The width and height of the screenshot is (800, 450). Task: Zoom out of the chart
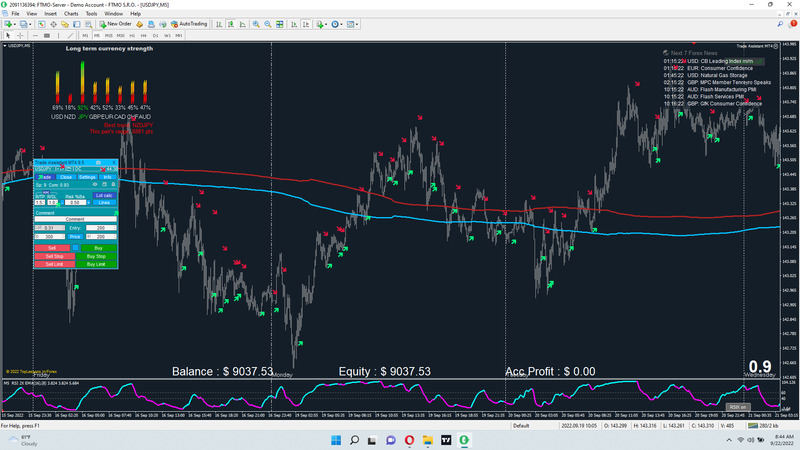268,24
